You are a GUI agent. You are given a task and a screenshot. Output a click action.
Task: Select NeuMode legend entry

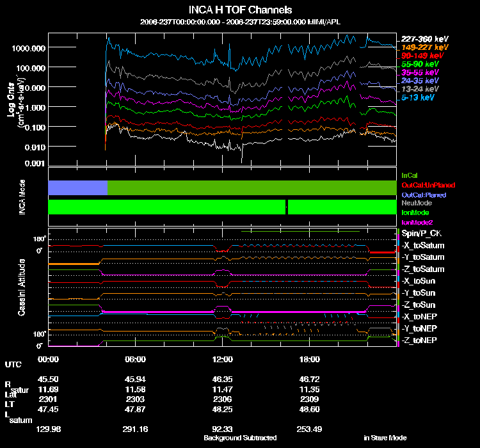(x=417, y=203)
